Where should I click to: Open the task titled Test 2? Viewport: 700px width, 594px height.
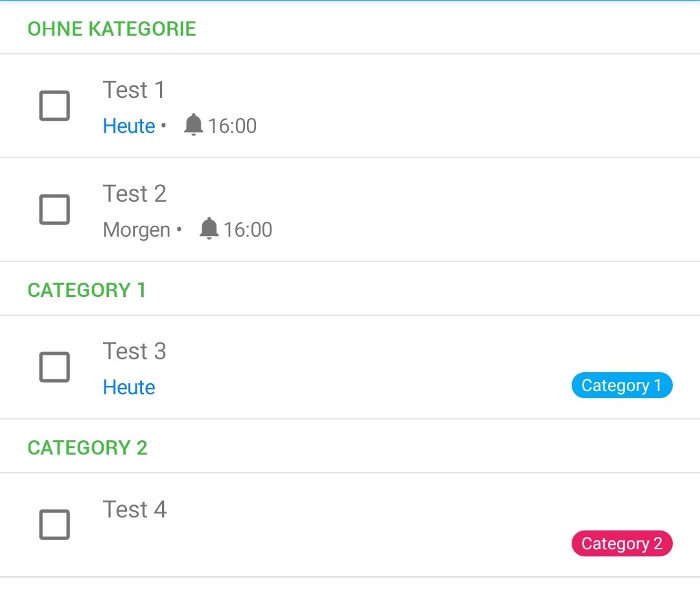134,193
